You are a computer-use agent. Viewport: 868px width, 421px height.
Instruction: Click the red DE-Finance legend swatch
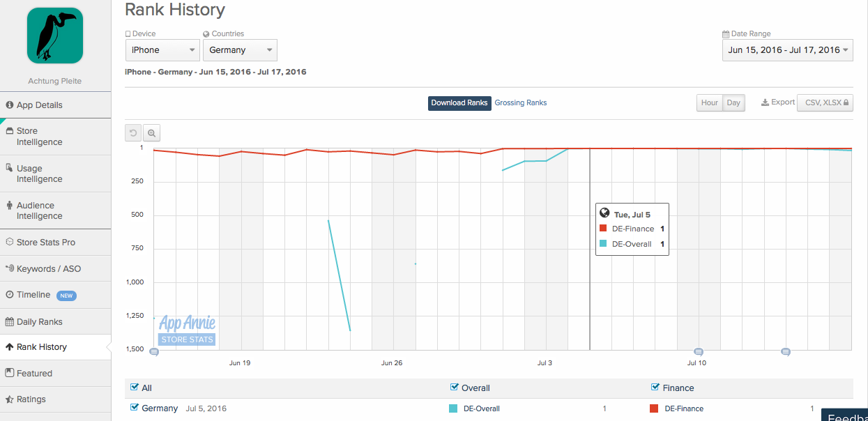click(654, 408)
